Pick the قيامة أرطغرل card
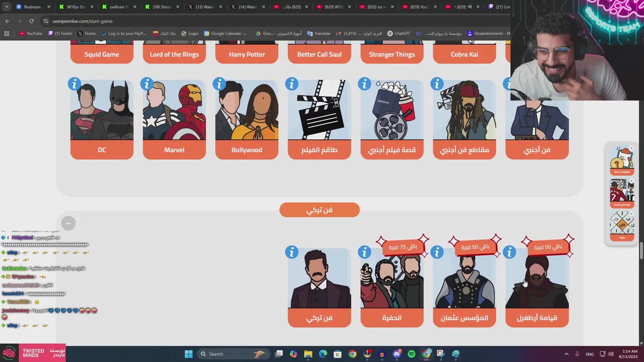The height and width of the screenshot is (362, 644). tap(537, 288)
